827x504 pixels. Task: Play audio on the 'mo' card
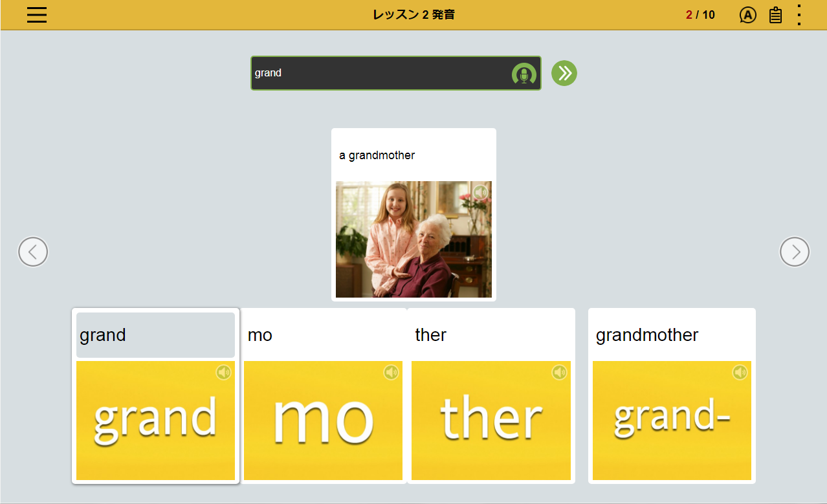[x=391, y=373]
